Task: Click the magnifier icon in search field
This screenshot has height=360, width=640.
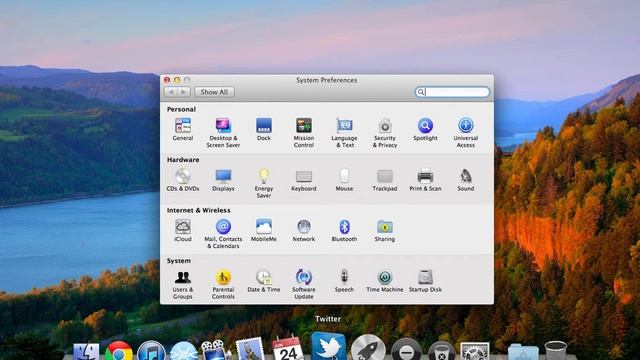Action: (x=420, y=92)
